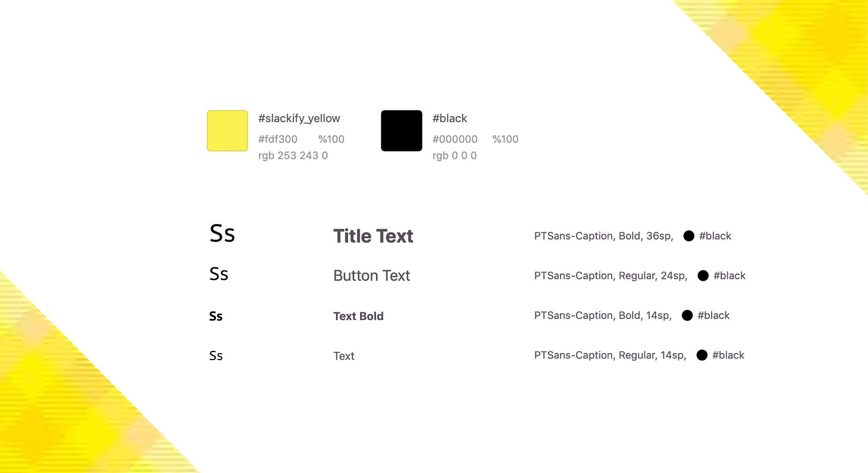Click the regular Text style sample
Screen dimensions: 868x473
point(344,356)
